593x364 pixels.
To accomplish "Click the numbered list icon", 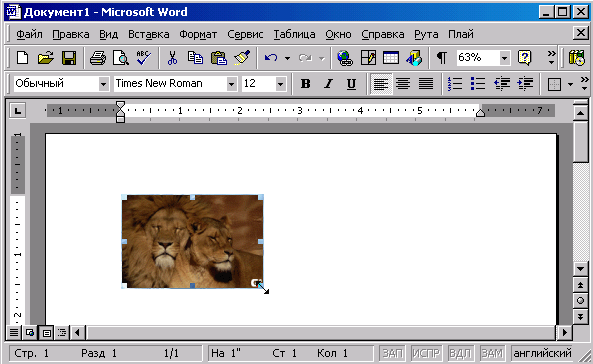I will pos(455,84).
